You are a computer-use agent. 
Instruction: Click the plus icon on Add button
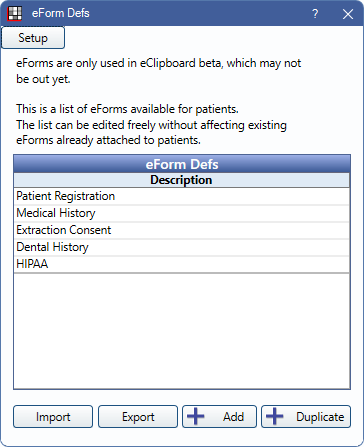196,417
